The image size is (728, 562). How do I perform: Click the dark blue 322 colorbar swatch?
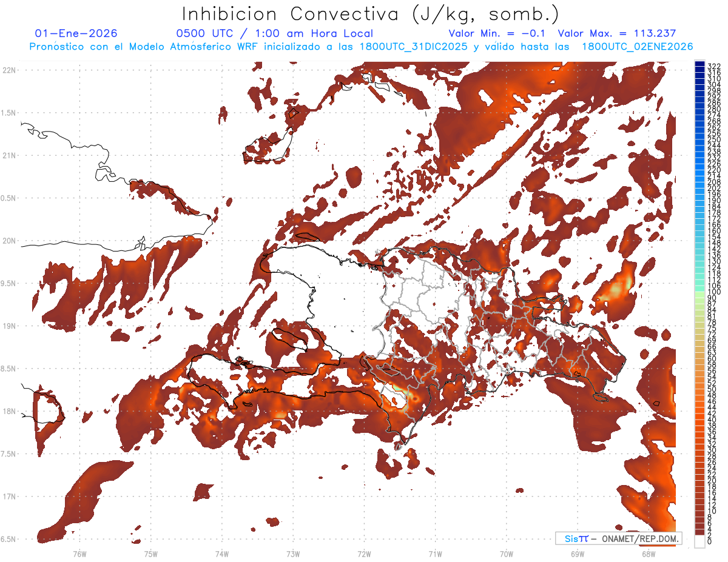(x=699, y=65)
